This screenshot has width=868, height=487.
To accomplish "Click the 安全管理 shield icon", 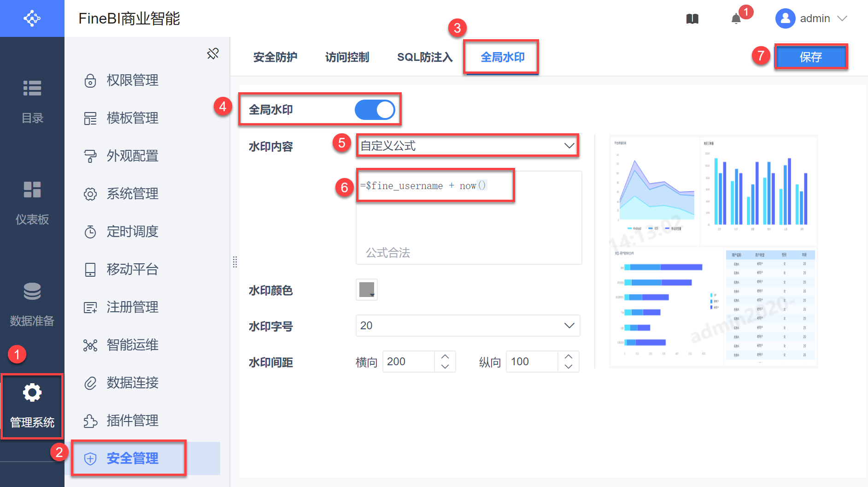I will (x=90, y=459).
